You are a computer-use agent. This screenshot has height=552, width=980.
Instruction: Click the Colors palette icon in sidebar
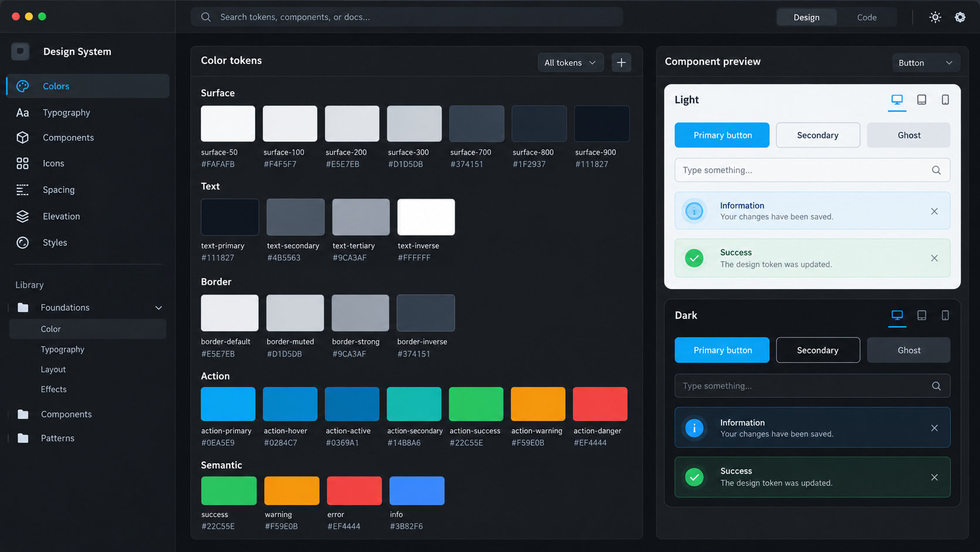(x=22, y=86)
